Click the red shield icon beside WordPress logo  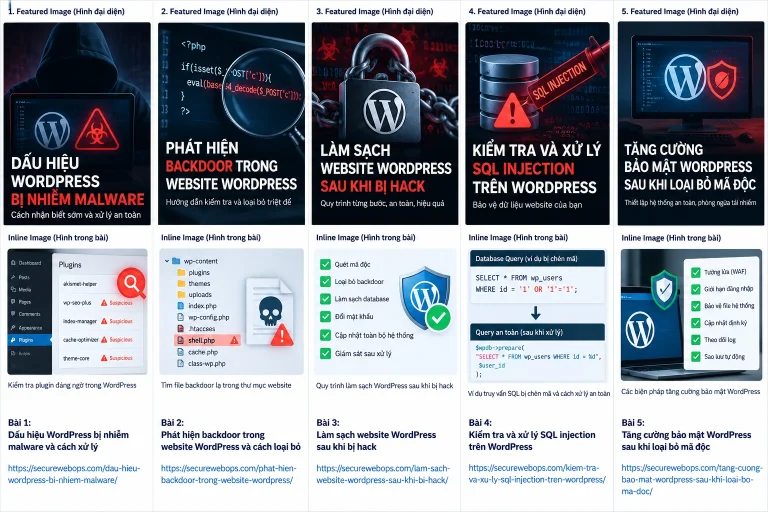point(721,80)
